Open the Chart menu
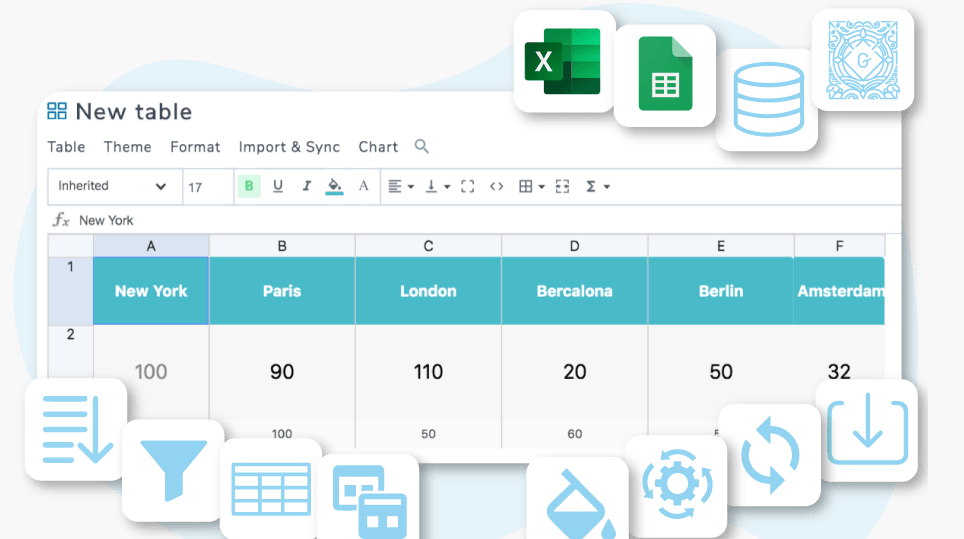The height and width of the screenshot is (539, 964). pyautogui.click(x=378, y=147)
